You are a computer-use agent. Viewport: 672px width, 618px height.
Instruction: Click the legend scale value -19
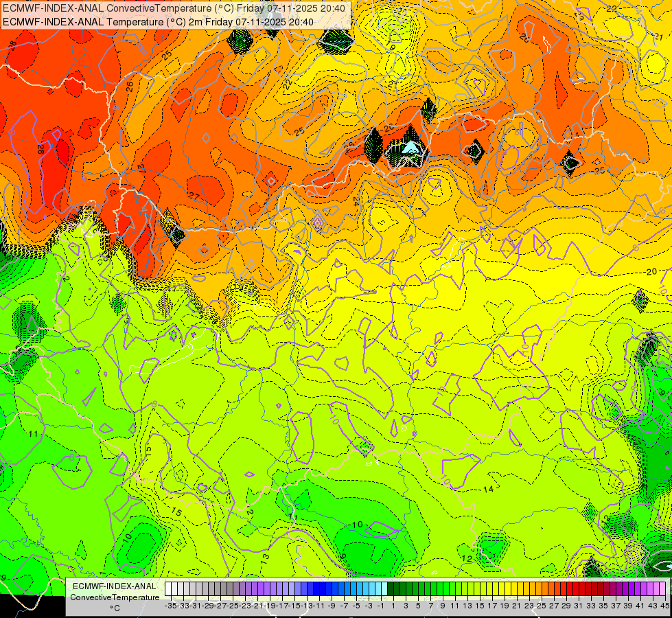point(270,606)
